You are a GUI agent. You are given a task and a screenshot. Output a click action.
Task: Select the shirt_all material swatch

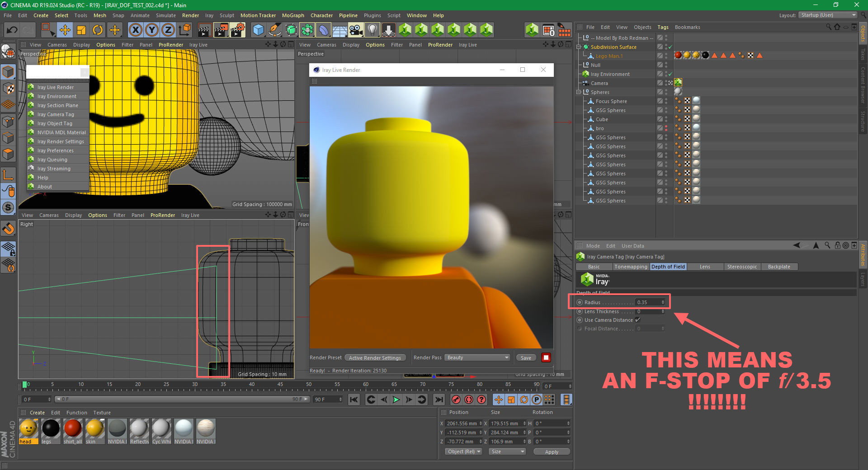tap(73, 431)
